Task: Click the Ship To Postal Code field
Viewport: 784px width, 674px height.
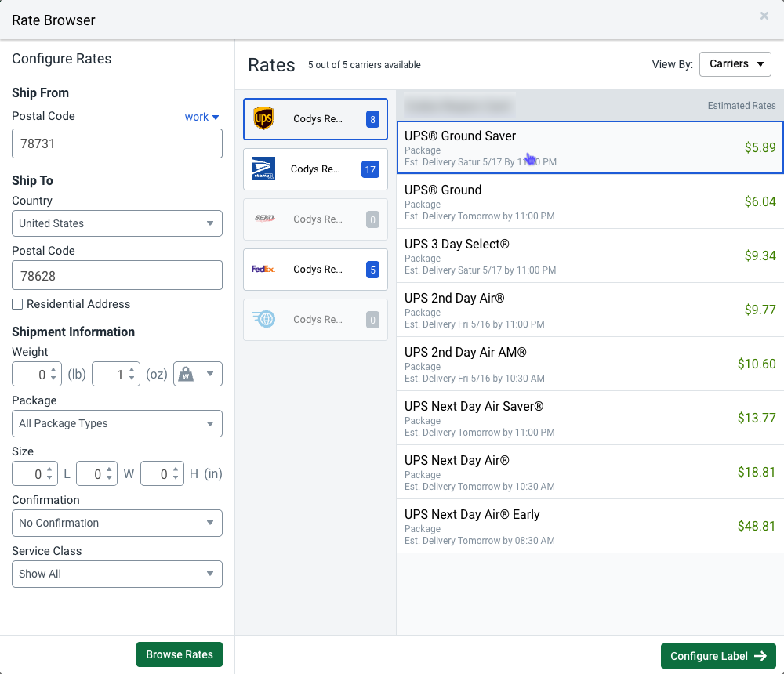Action: coord(117,276)
